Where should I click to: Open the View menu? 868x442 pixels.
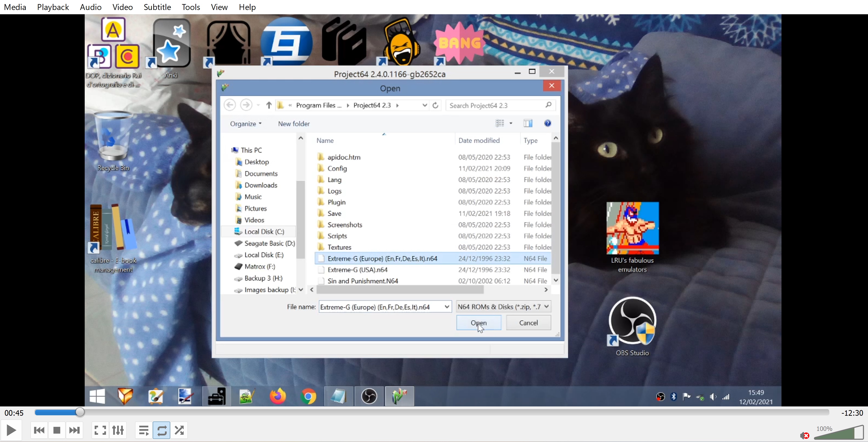coord(219,7)
